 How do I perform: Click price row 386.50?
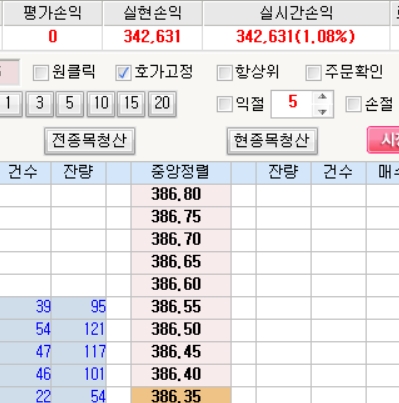(181, 330)
